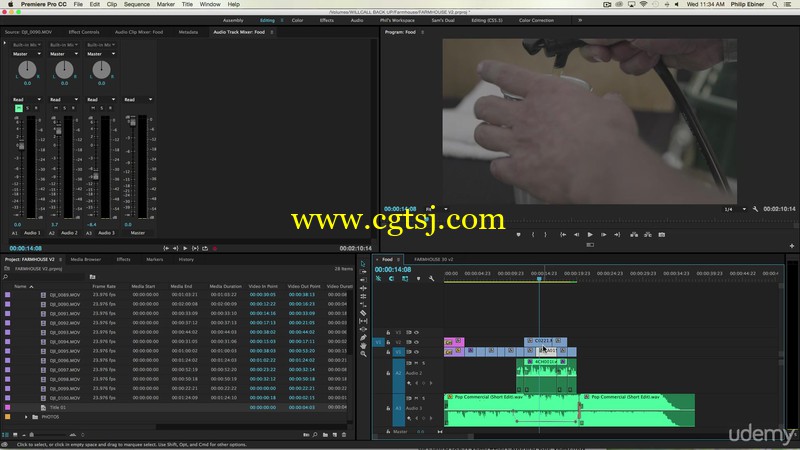Click Lift button in Program monitor
The width and height of the screenshot is (800, 450).
coord(634,235)
